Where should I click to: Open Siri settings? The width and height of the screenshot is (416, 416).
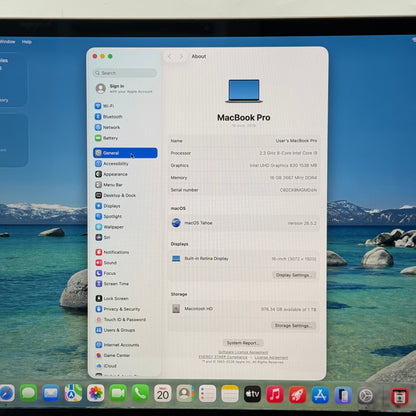click(125, 237)
